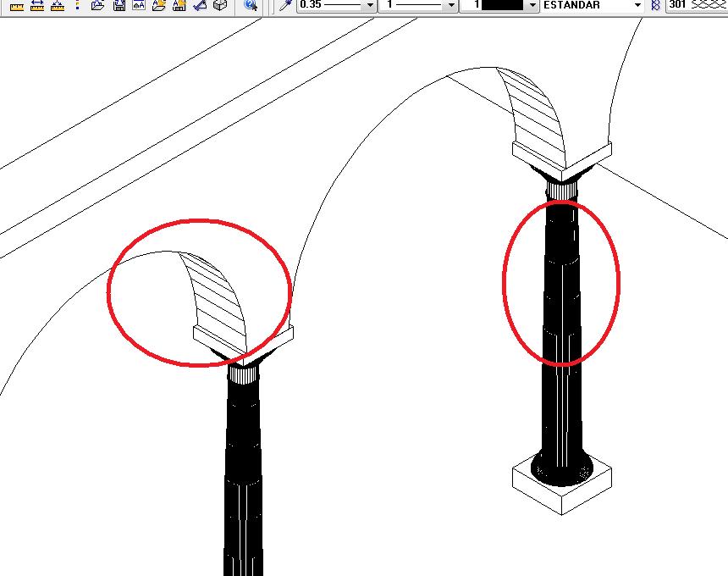Activate the what's-this help pointer icon
The height and width of the screenshot is (576, 728).
click(x=251, y=5)
